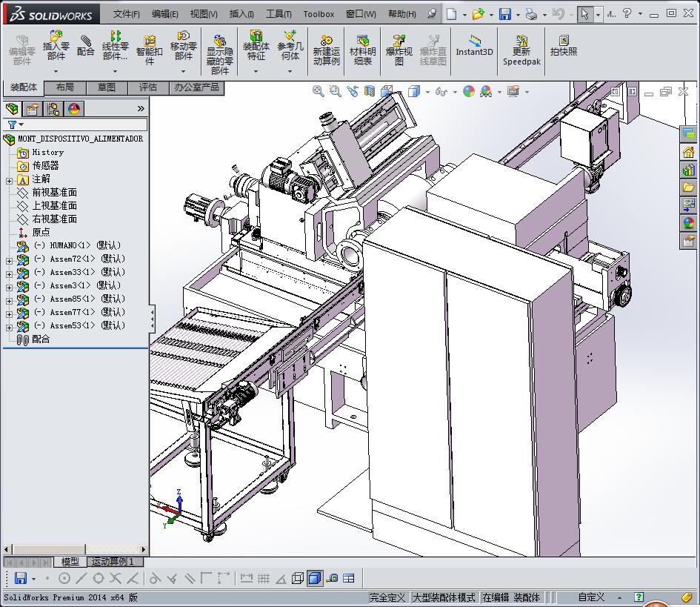The height and width of the screenshot is (607, 700).
Task: Expand the 注解 annotations node
Action: pyautogui.click(x=9, y=180)
